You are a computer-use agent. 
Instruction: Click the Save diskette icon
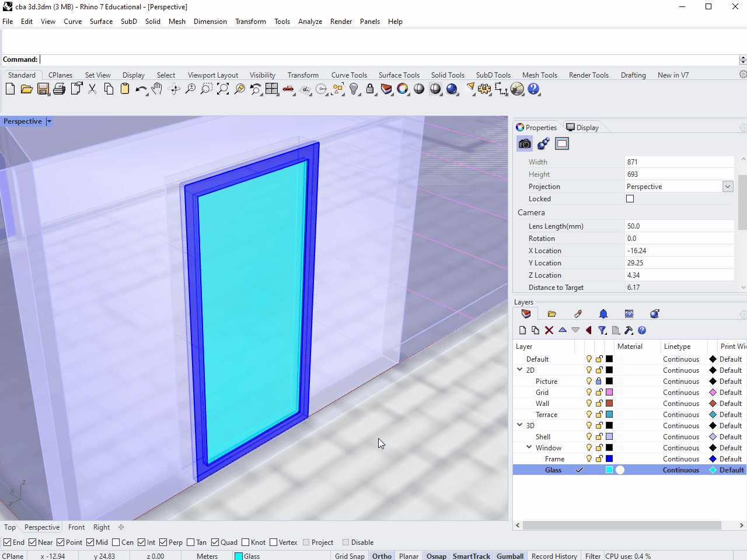43,89
